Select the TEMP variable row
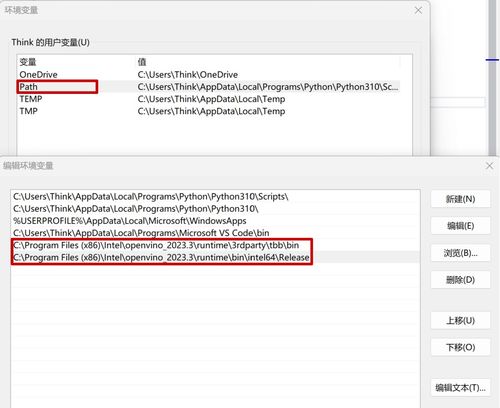This screenshot has height=408, width=500. 209,99
